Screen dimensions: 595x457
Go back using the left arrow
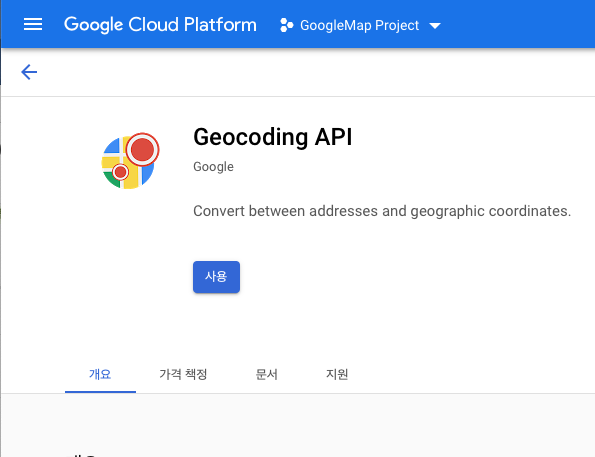(29, 72)
